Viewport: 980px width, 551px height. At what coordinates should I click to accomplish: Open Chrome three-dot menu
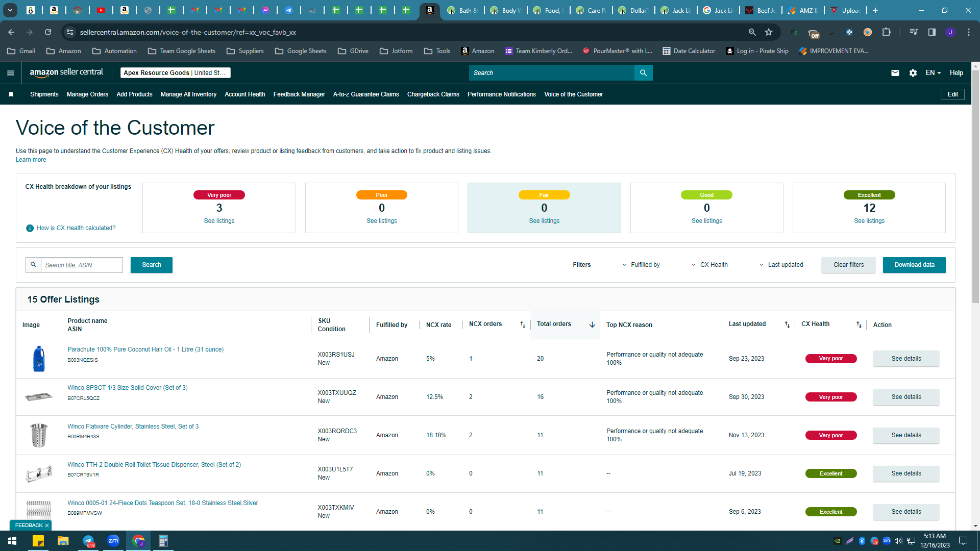(x=969, y=32)
